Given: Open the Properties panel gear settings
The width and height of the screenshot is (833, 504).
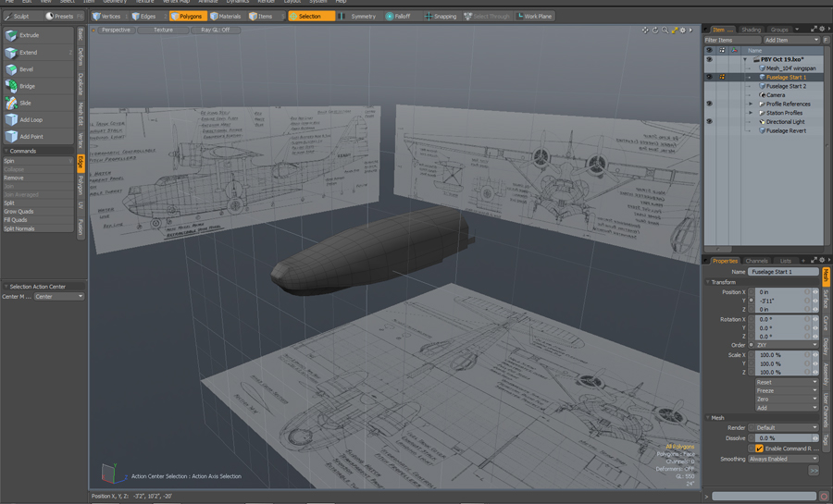Looking at the screenshot, I should [x=822, y=260].
